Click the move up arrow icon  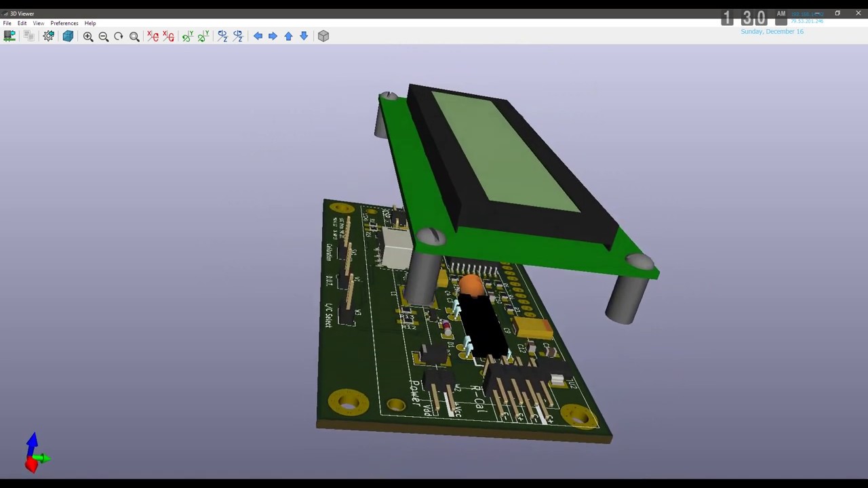point(288,36)
